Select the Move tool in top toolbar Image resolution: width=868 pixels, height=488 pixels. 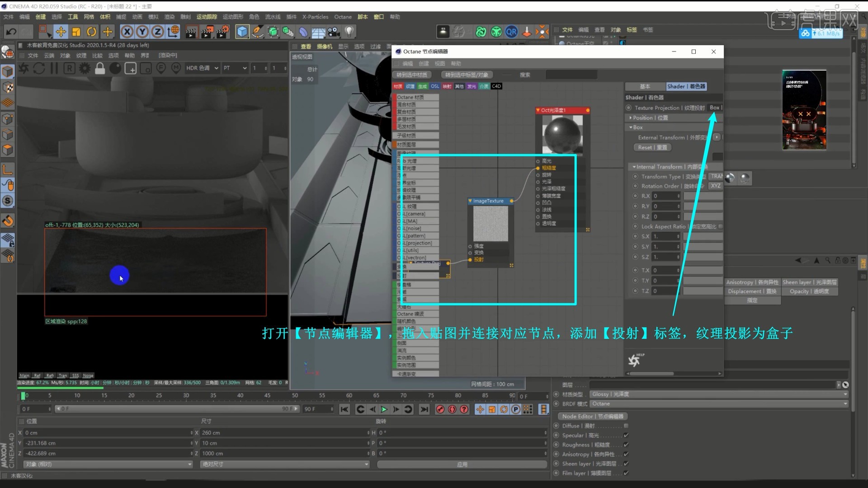point(61,32)
